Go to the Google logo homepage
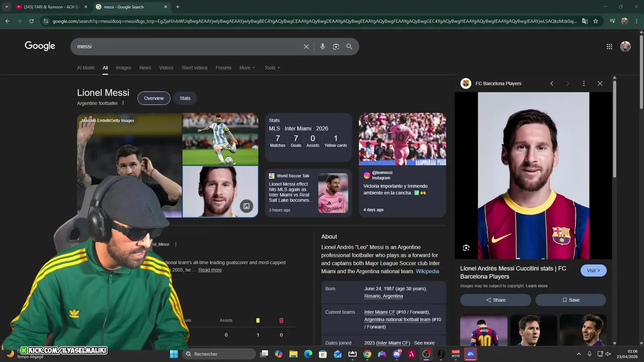Screen dimensions: 644x362 tap(40, 46)
